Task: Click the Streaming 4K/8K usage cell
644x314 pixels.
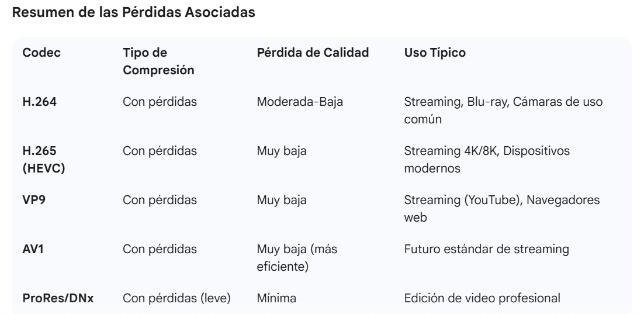Action: [487, 160]
